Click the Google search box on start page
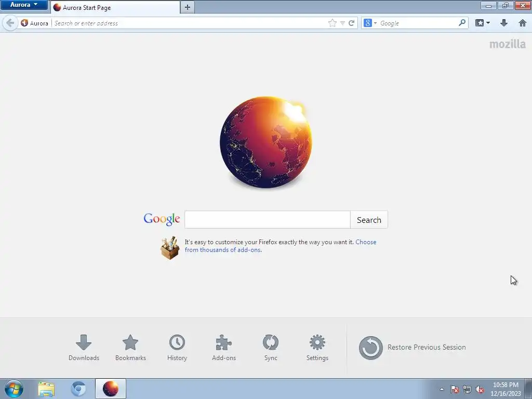The image size is (532, 399). 268,220
